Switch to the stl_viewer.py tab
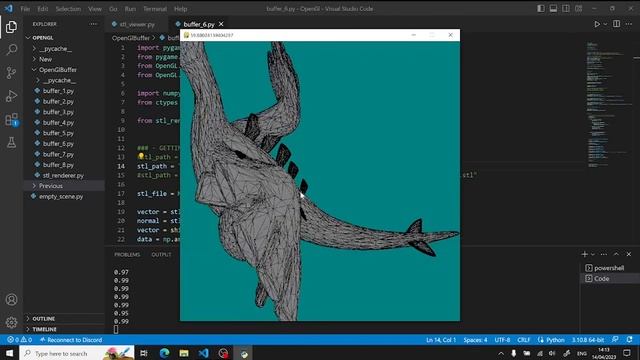 tap(137, 24)
